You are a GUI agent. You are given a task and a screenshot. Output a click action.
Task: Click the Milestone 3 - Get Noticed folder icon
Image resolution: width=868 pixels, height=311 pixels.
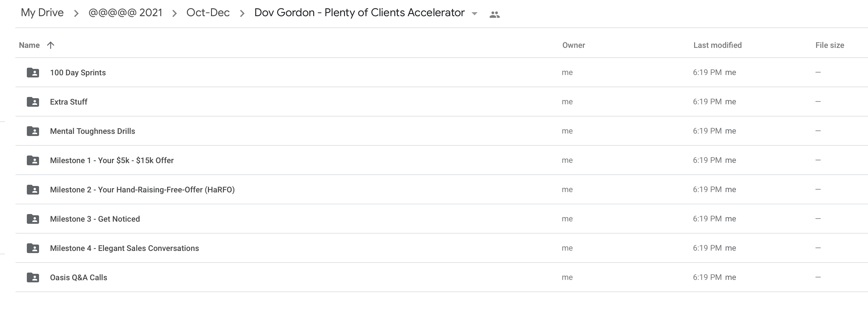click(x=33, y=219)
